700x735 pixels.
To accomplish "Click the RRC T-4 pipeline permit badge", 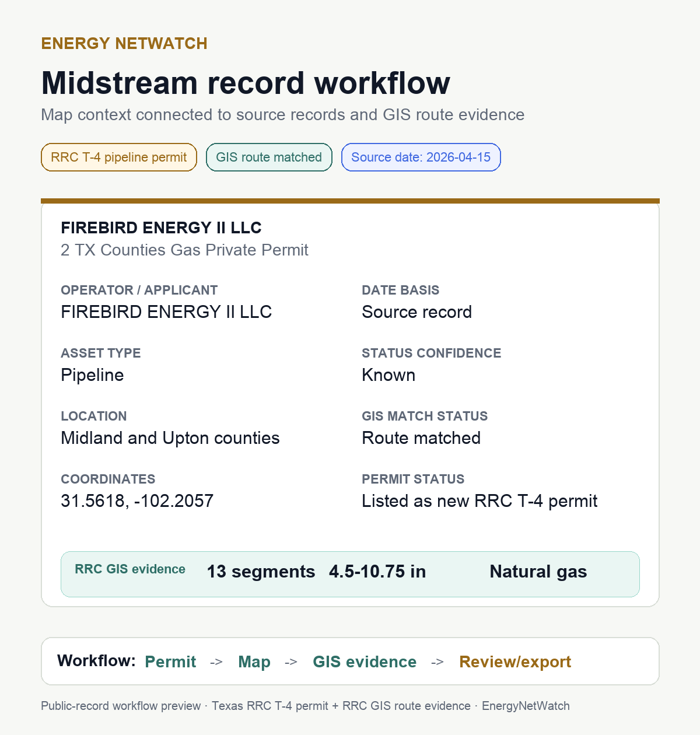I will click(x=119, y=157).
